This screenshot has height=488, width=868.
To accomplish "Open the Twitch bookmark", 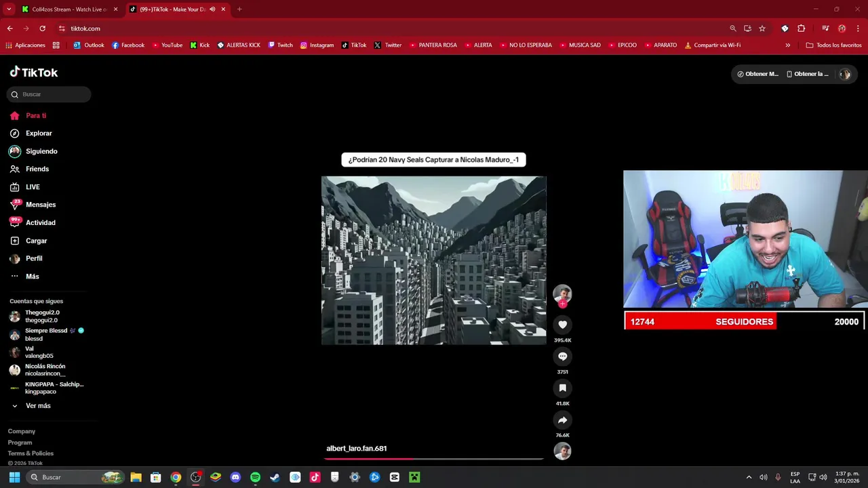I will [x=281, y=45].
